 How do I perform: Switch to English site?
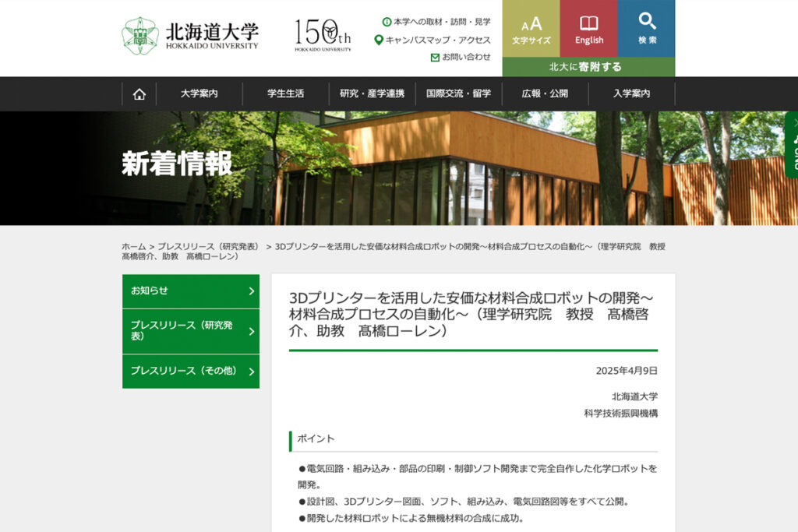[589, 29]
